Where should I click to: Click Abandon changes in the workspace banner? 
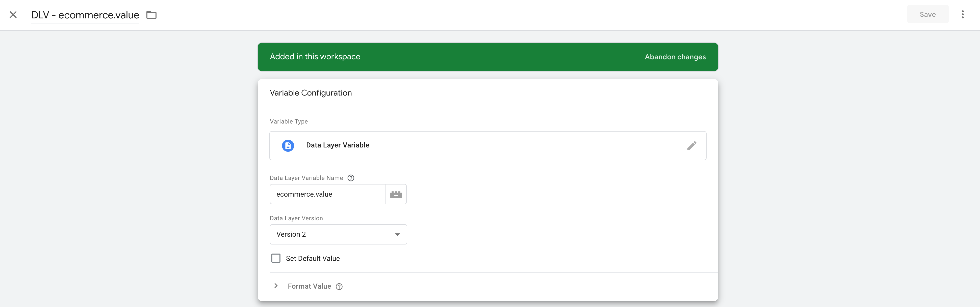pos(675,57)
